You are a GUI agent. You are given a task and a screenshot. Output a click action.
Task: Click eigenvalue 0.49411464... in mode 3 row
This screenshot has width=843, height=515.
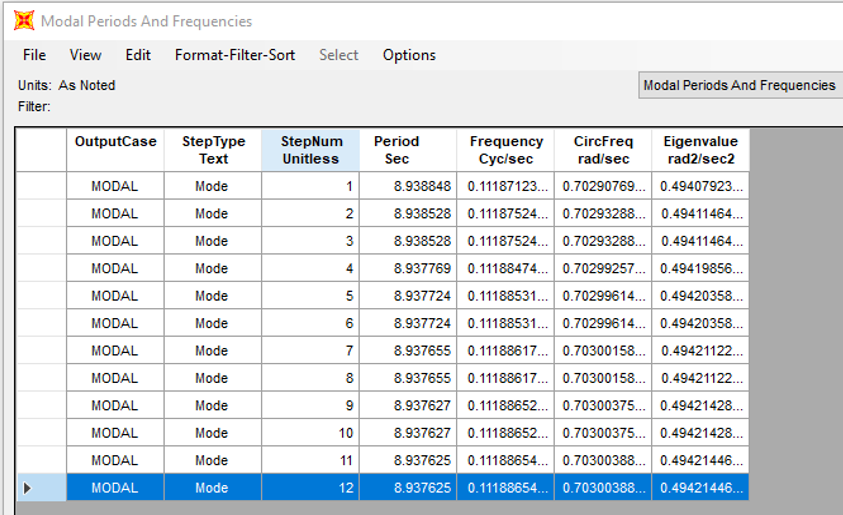coord(700,241)
